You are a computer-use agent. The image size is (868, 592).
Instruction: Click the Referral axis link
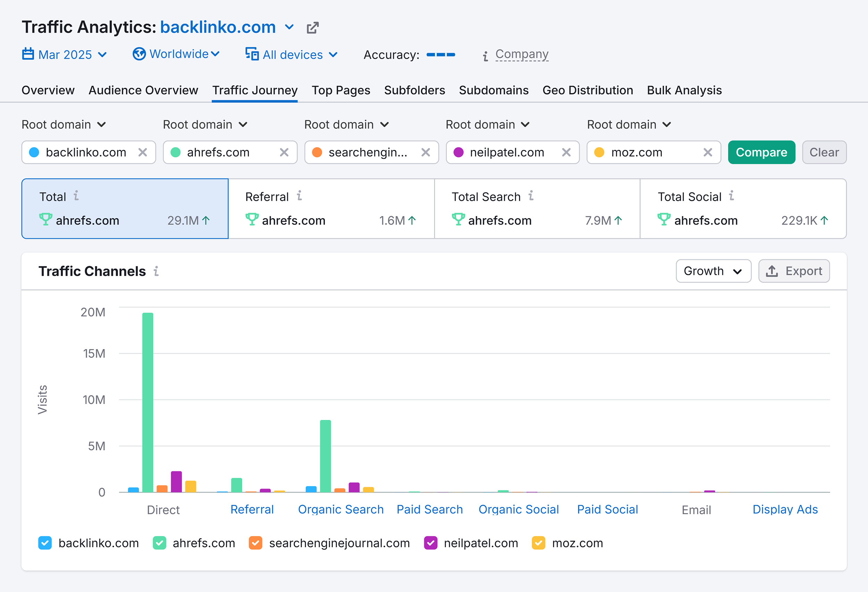point(252,509)
